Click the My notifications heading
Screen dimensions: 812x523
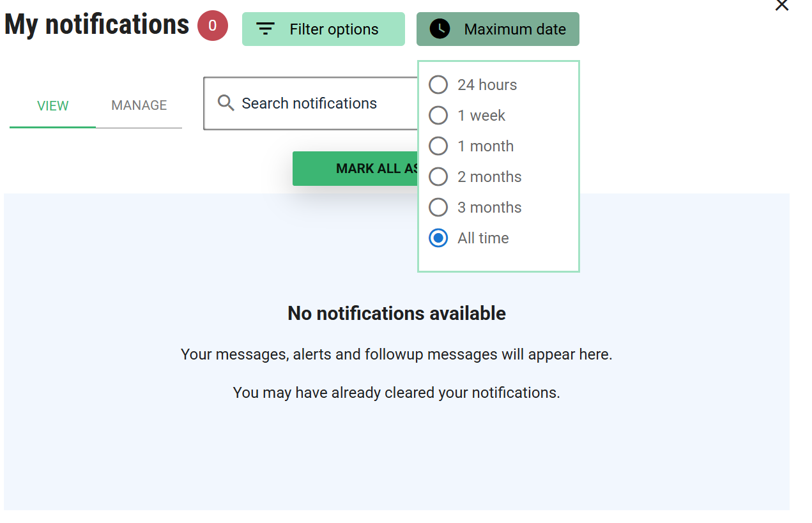pyautogui.click(x=97, y=25)
